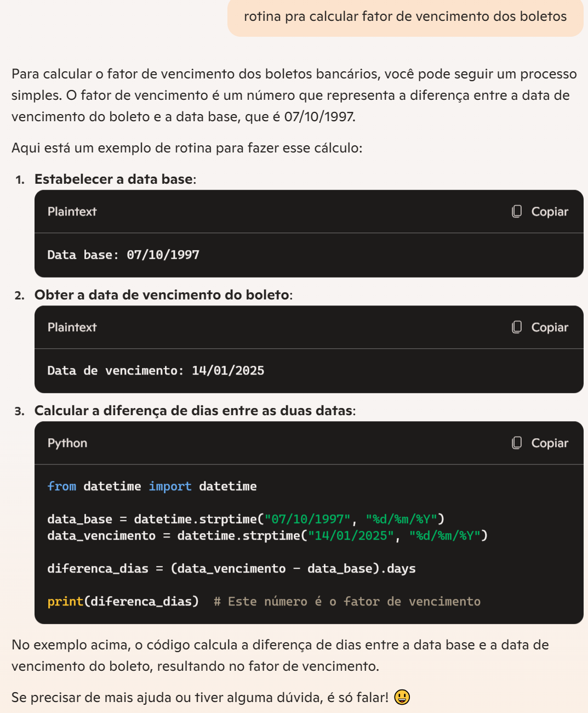
Task: Click the "Plaintext" label above "Data base" code
Action: pyautogui.click(x=72, y=212)
